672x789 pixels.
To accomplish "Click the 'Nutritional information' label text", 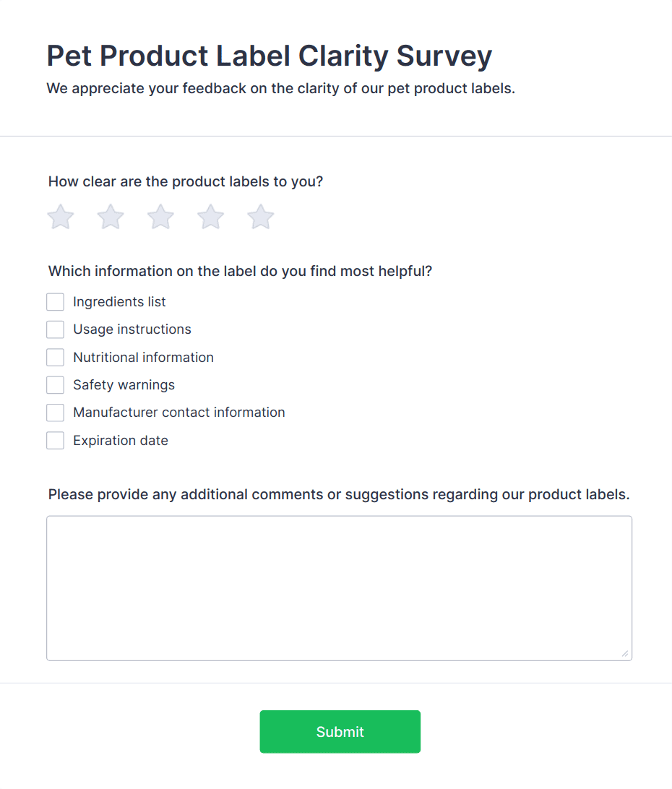I will point(143,358).
